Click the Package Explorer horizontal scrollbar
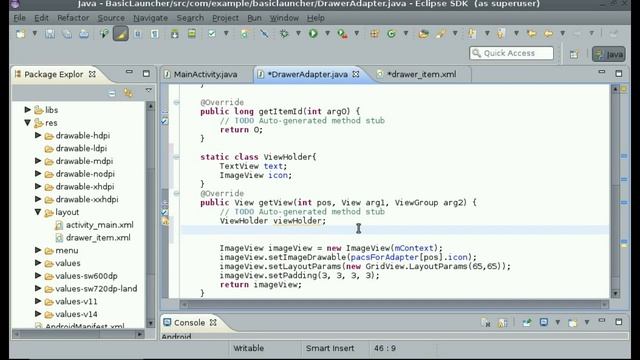The height and width of the screenshot is (360, 640). tap(78, 334)
